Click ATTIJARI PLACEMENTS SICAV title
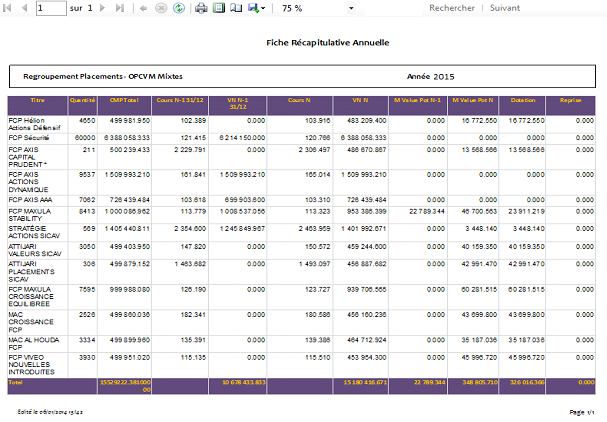The width and height of the screenshot is (607, 422). [x=31, y=271]
